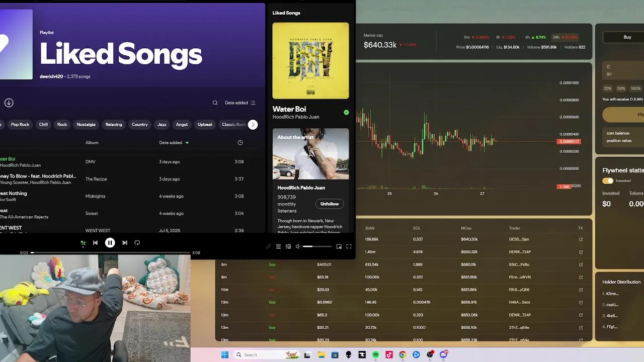Open Discord from the taskbar
644x362 pixels.
(443, 354)
